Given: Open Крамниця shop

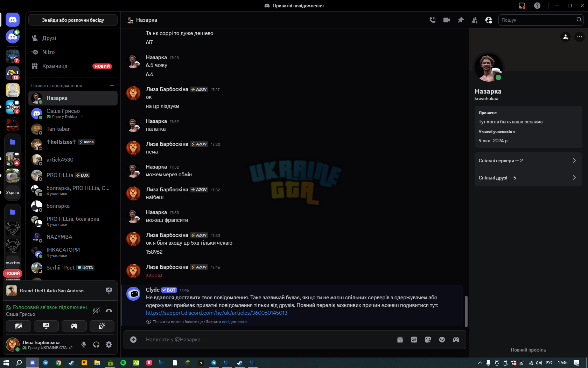Looking at the screenshot, I should tap(73, 66).
